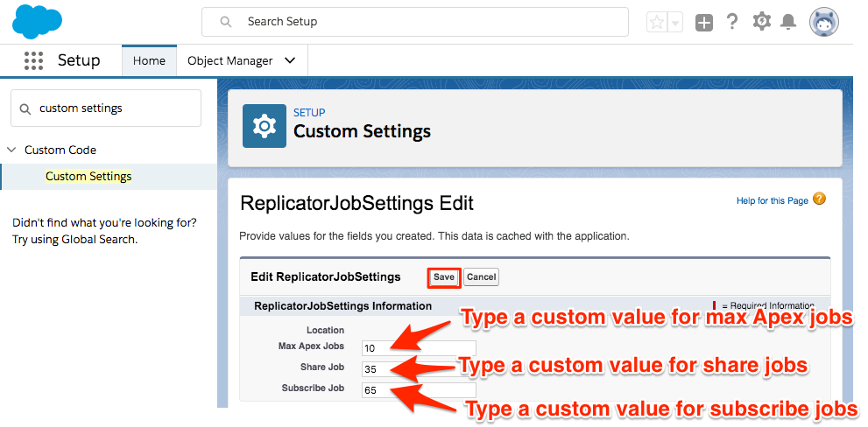Click the Salesforce cloud logo
This screenshot has width=868, height=427.
pyautogui.click(x=37, y=22)
